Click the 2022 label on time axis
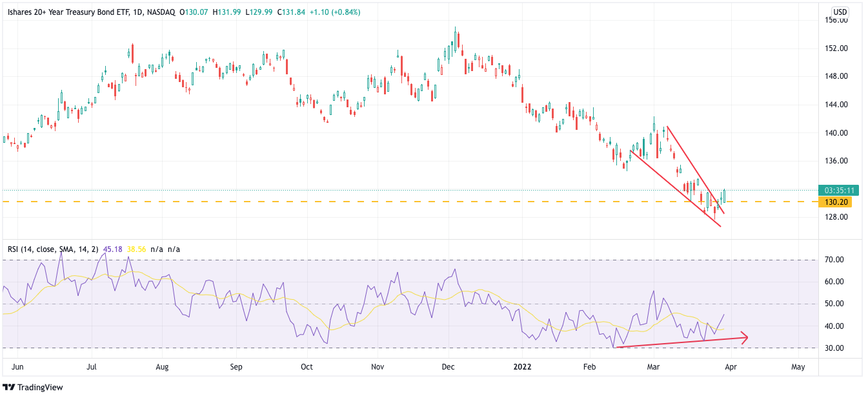868x398 pixels. tap(521, 367)
